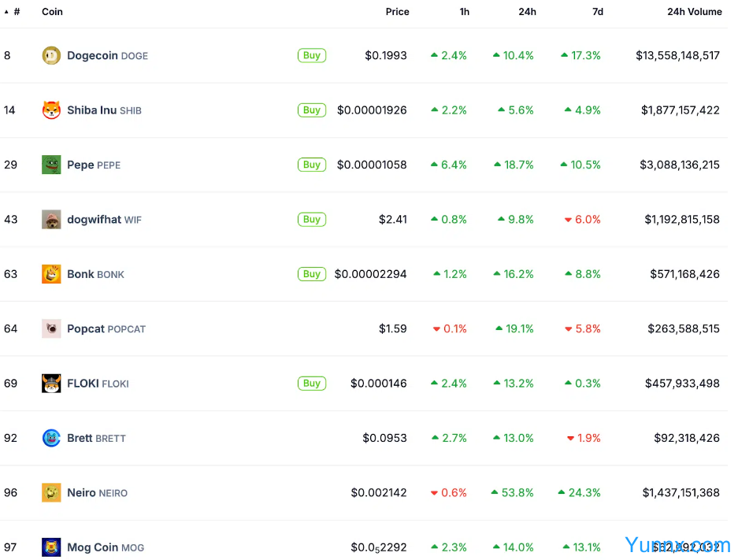738x560 pixels.
Task: Click the dogwifhat coin logo
Action: click(x=51, y=219)
